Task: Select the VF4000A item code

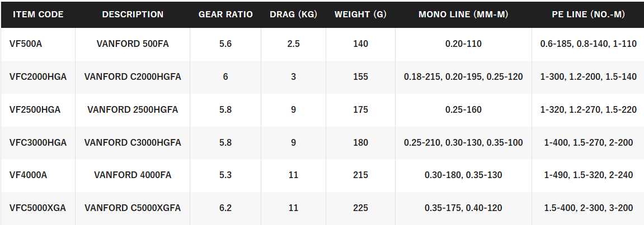Action: click(x=28, y=175)
